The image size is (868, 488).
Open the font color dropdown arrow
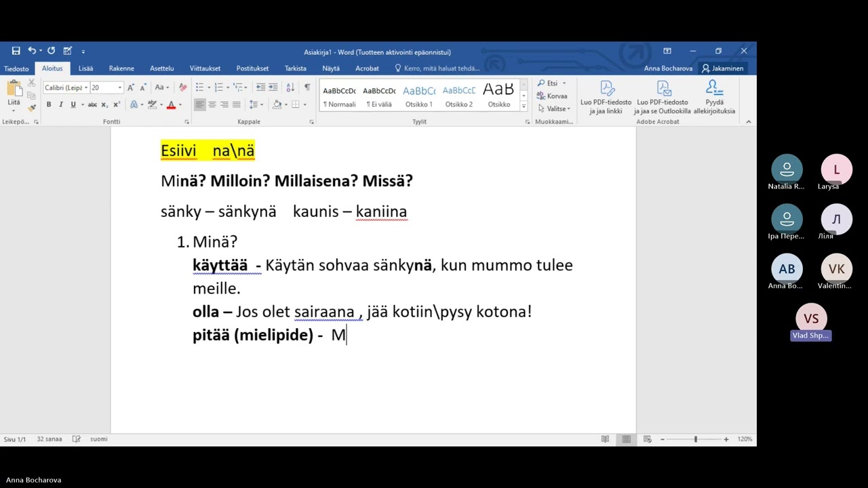pyautogui.click(x=180, y=104)
